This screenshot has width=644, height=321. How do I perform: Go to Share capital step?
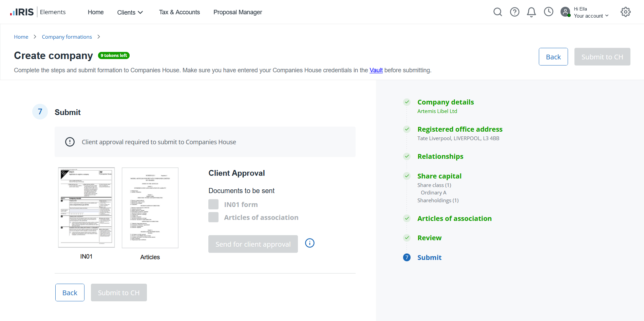point(439,176)
